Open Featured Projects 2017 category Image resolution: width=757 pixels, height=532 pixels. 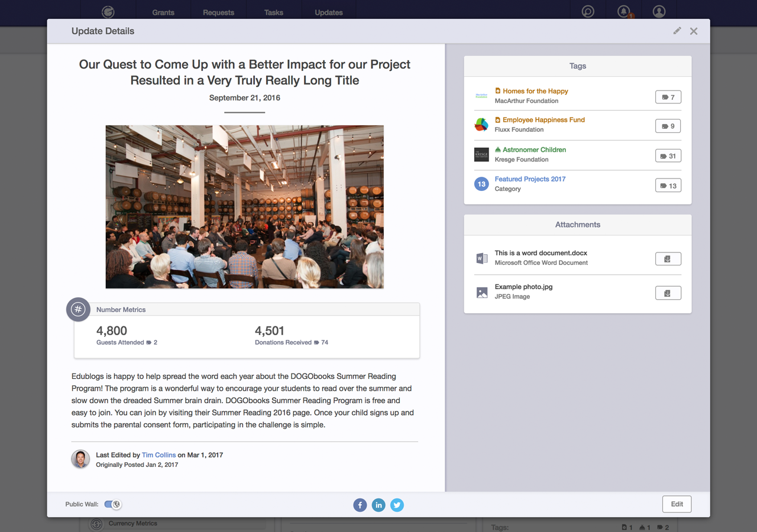click(x=530, y=179)
